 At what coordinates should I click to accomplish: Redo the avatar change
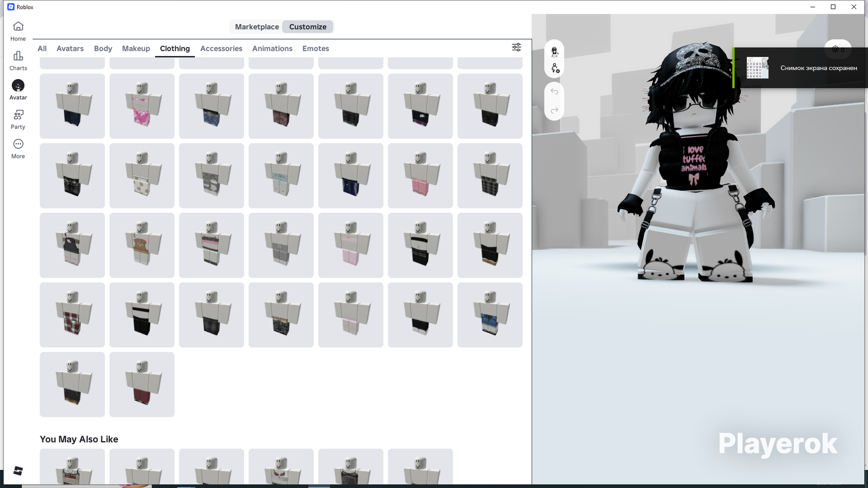(555, 110)
